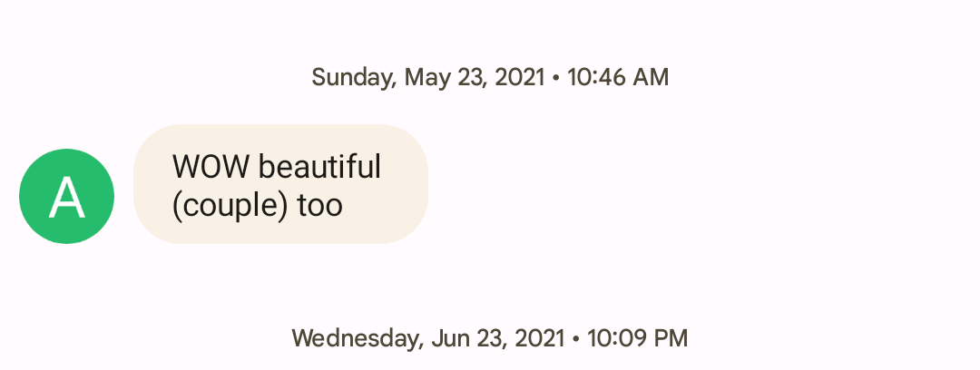Tap the green contact avatar A
980x370 pixels.
[x=66, y=197]
